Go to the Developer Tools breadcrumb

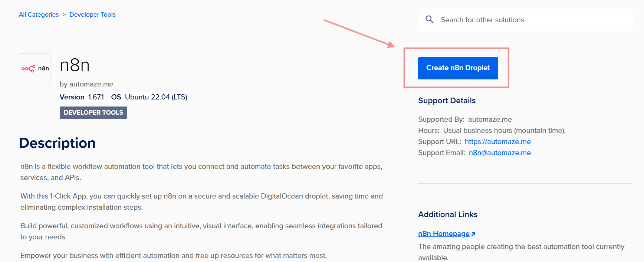coord(92,14)
